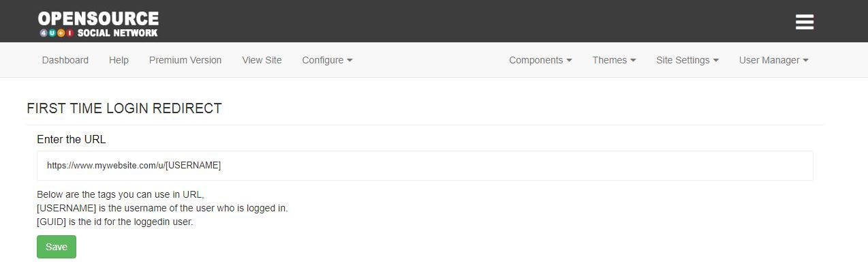
Task: Open the Help link
Action: 119,60
